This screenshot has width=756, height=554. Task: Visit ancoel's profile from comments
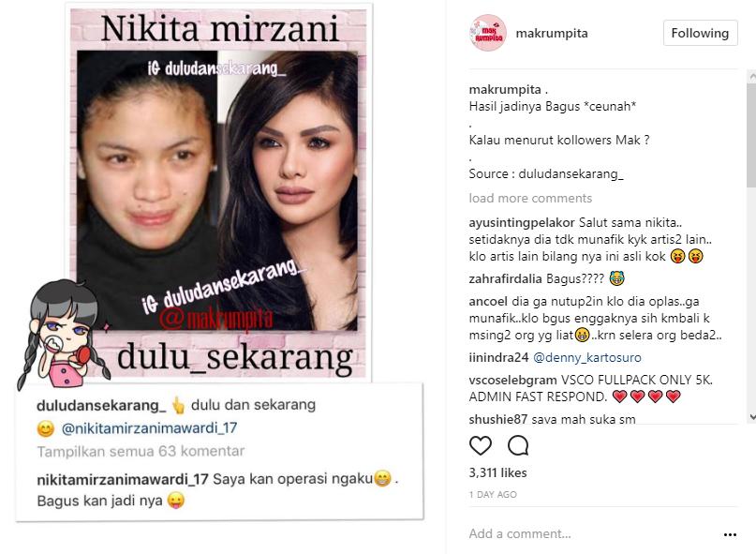pyautogui.click(x=488, y=301)
